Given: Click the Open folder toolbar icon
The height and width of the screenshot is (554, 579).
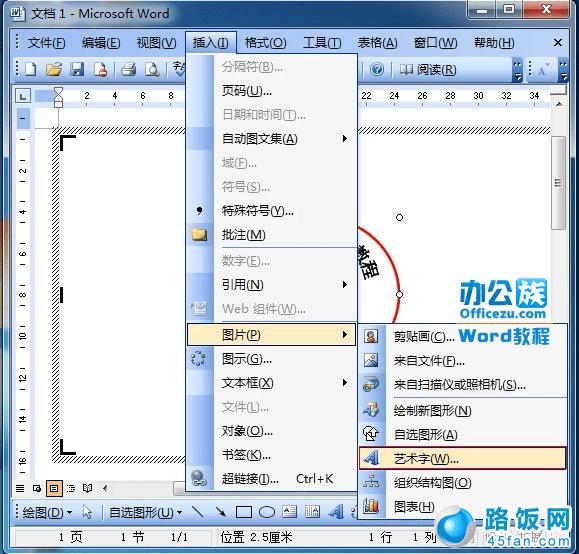Looking at the screenshot, I should coord(54,69).
